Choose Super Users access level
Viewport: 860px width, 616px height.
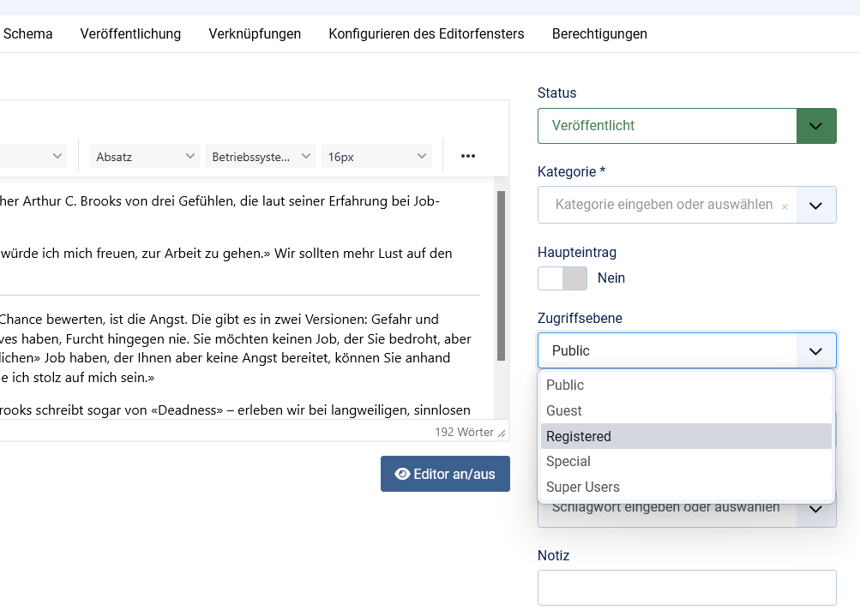686,487
